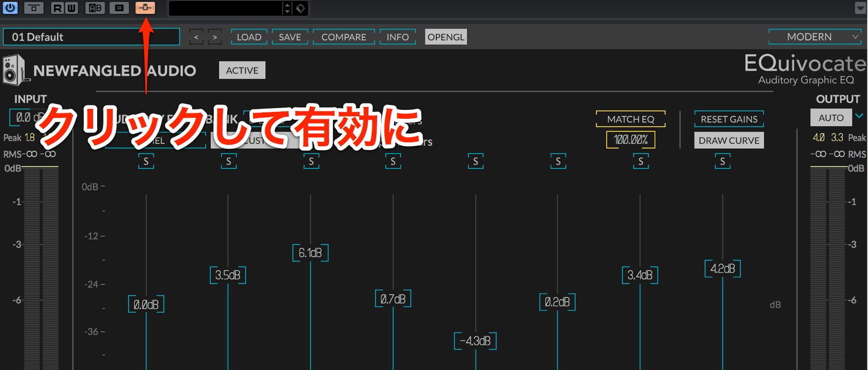Click the OUTPUT section label
868x370 pixels.
(838, 99)
